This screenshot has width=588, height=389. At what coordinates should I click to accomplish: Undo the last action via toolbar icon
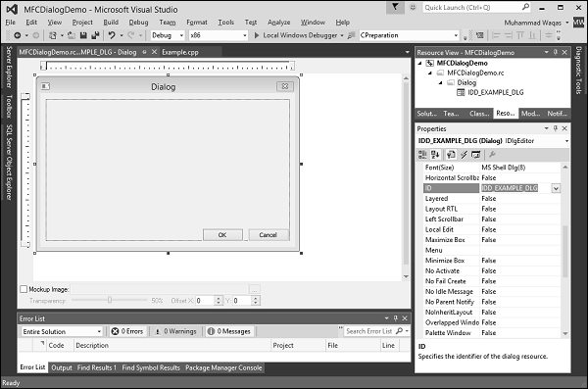tap(112, 35)
